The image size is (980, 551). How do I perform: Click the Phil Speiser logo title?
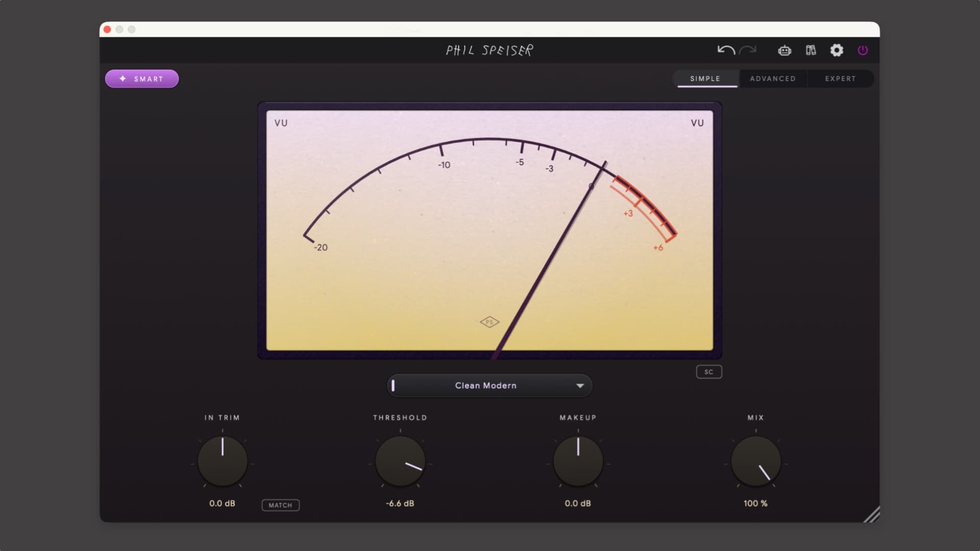pos(489,50)
